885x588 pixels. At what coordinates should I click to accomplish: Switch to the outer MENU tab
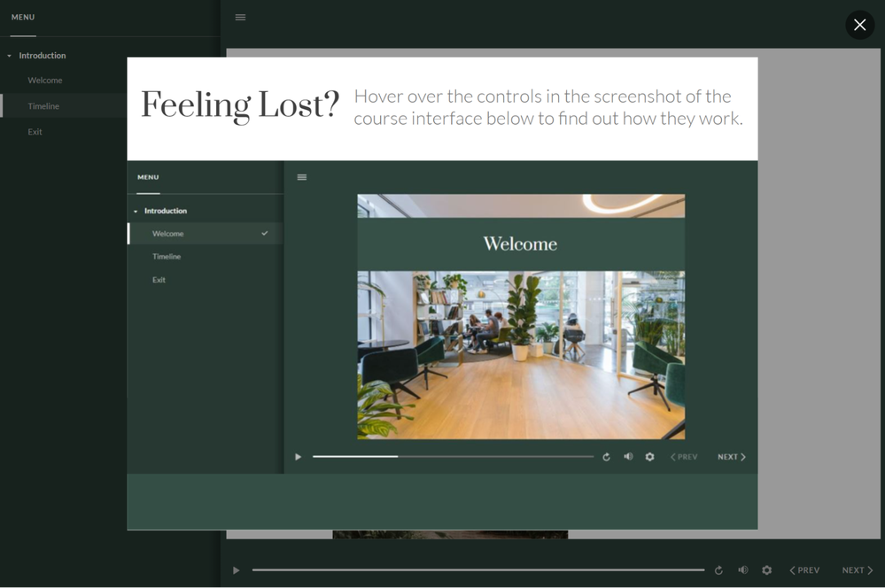[x=23, y=17]
